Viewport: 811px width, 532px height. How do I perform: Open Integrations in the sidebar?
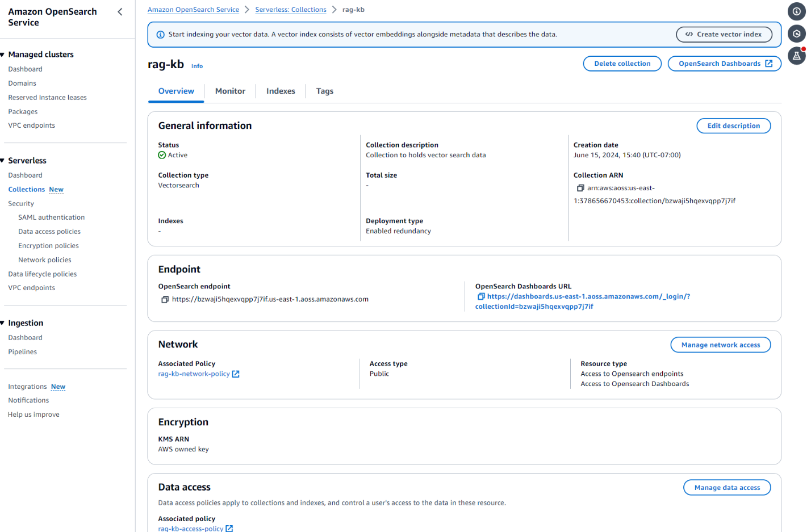coord(27,387)
